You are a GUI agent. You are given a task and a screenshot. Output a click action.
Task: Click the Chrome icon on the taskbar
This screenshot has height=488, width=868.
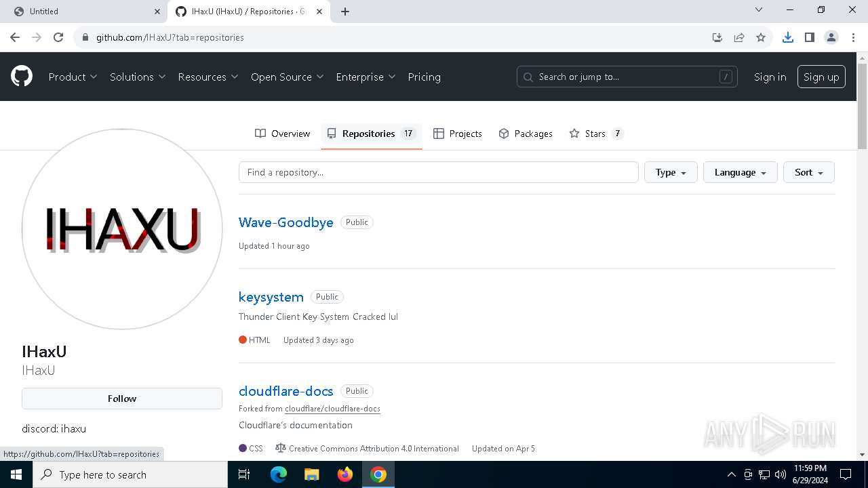378,474
